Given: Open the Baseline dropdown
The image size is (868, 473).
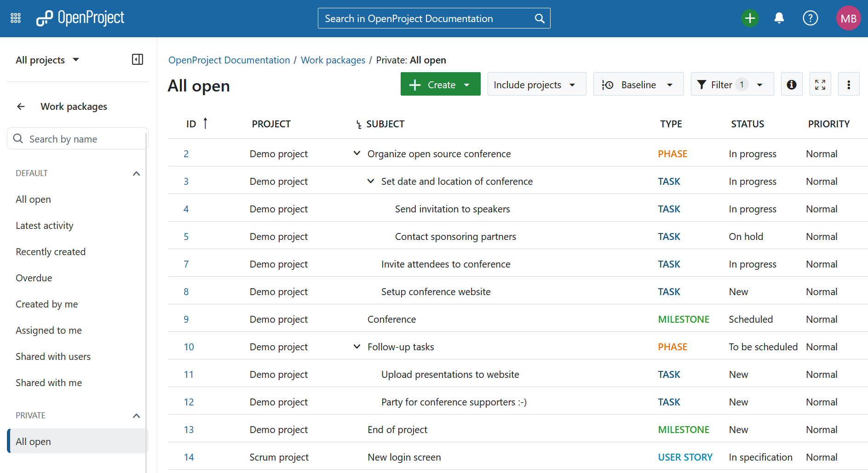Looking at the screenshot, I should pos(638,84).
